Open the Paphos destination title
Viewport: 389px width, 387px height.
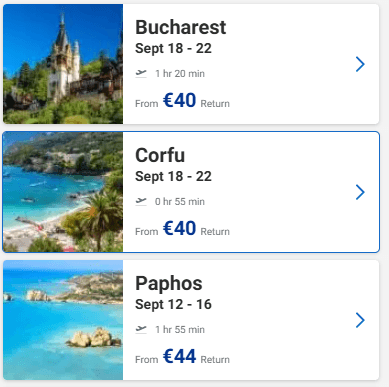click(169, 284)
